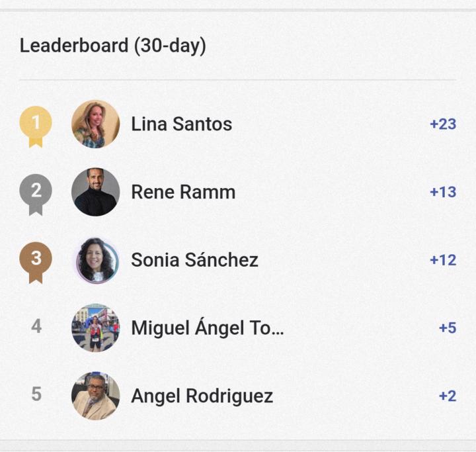Click the Leaderboard (30-day) heading

112,46
